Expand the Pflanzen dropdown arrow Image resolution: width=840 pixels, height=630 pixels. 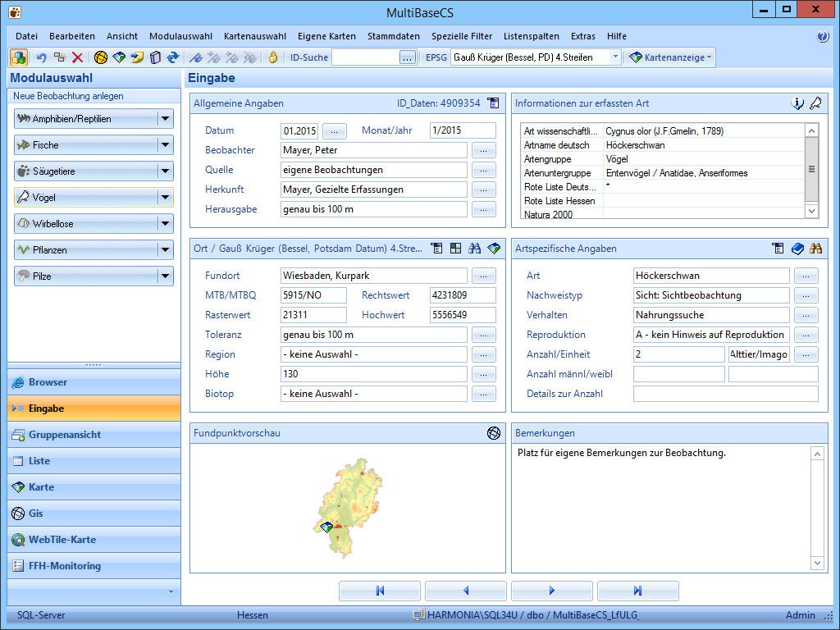coord(166,250)
